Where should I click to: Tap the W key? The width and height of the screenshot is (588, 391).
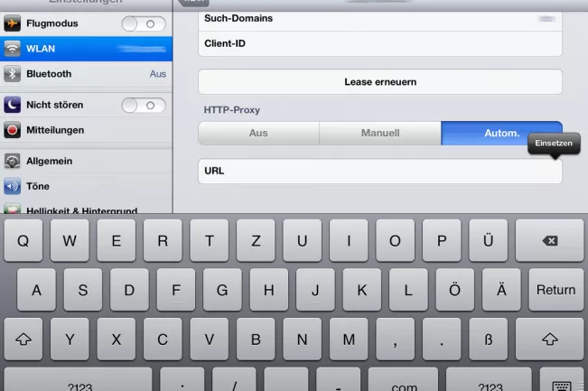pos(70,241)
